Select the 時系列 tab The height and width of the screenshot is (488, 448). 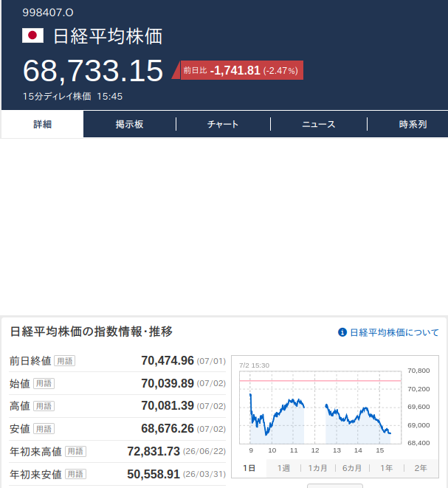point(413,124)
